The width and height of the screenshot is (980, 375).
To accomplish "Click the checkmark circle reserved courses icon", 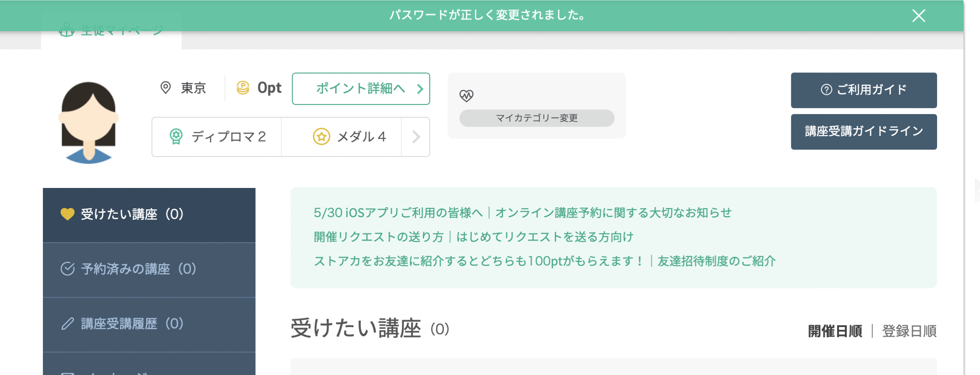I will (x=68, y=269).
